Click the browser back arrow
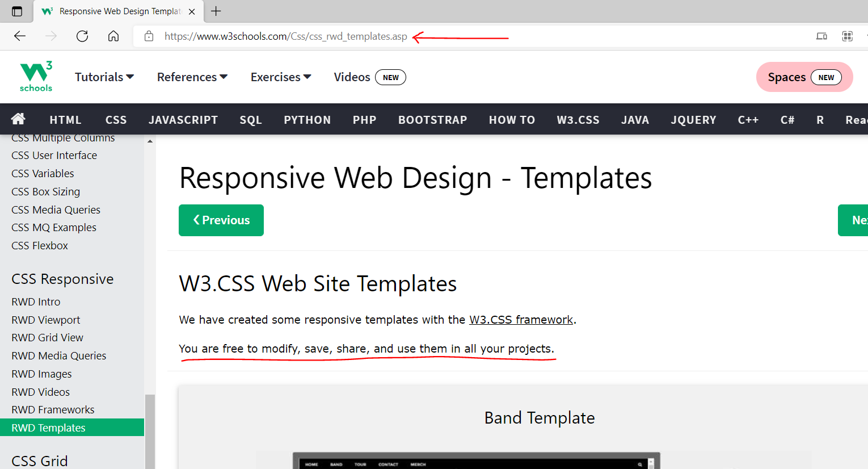The image size is (868, 469). click(20, 36)
